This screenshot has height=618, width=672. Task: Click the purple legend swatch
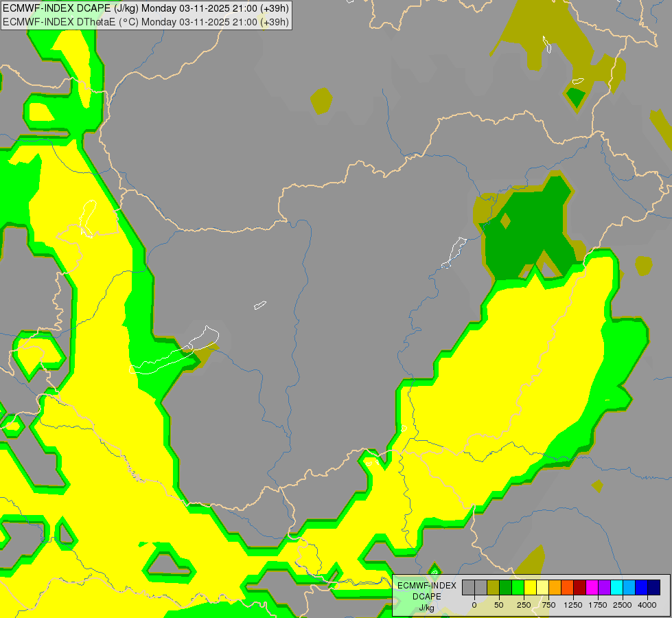point(604,587)
